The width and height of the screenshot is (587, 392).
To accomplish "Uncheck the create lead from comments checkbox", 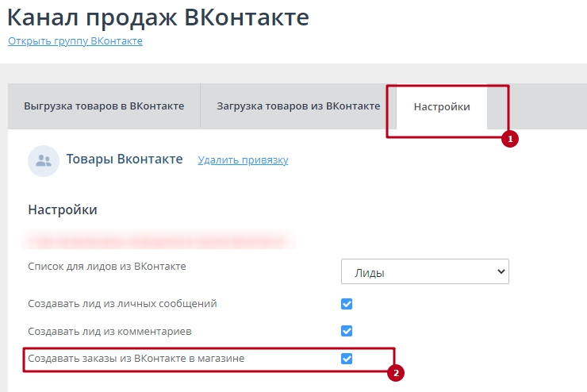I will coord(347,331).
